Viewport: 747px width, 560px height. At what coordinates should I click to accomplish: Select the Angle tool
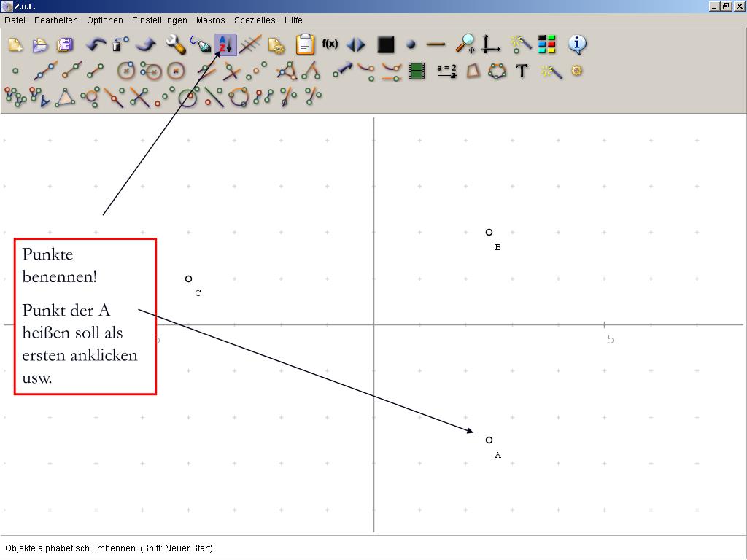click(x=311, y=71)
